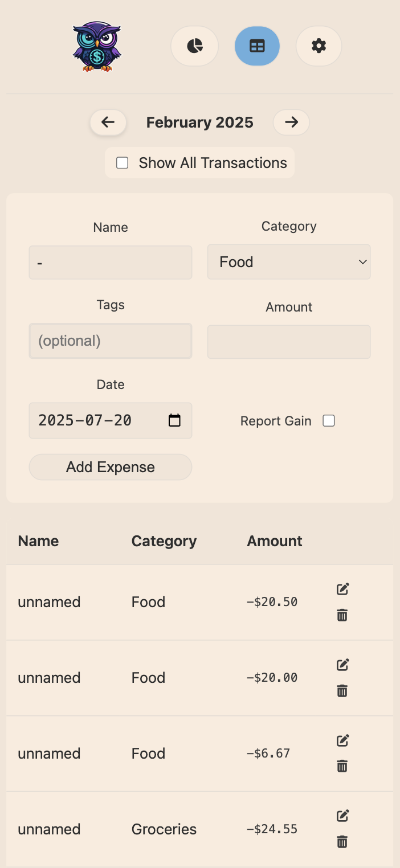The image size is (400, 868).
Task: Select the table transactions view icon
Action: point(257,46)
